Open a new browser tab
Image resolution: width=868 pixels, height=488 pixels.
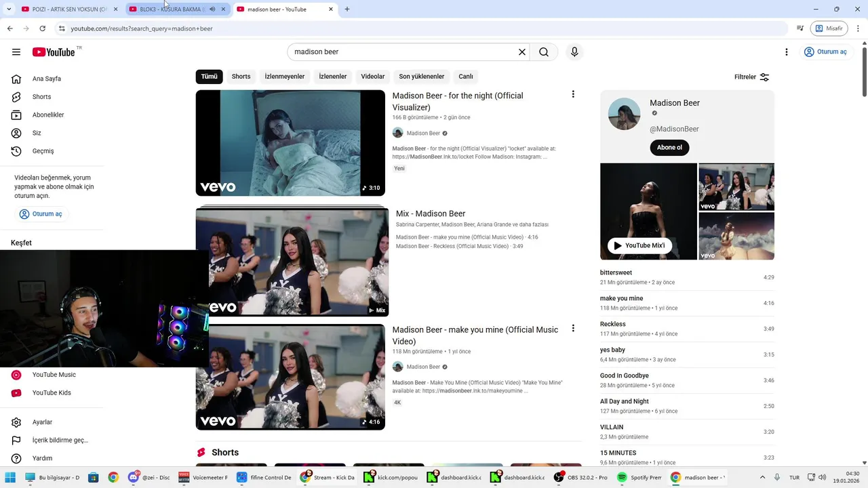(347, 9)
